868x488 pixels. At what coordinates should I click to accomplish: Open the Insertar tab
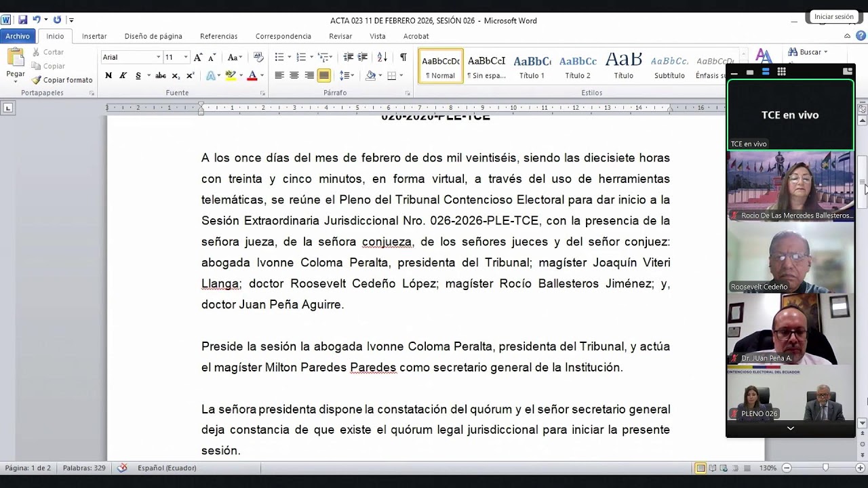pos(94,36)
